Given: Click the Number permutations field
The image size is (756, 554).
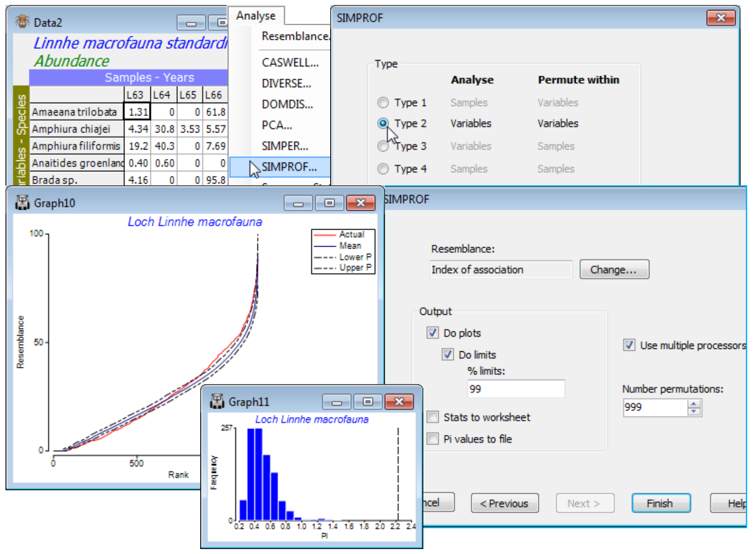Looking at the screenshot, I should (655, 408).
